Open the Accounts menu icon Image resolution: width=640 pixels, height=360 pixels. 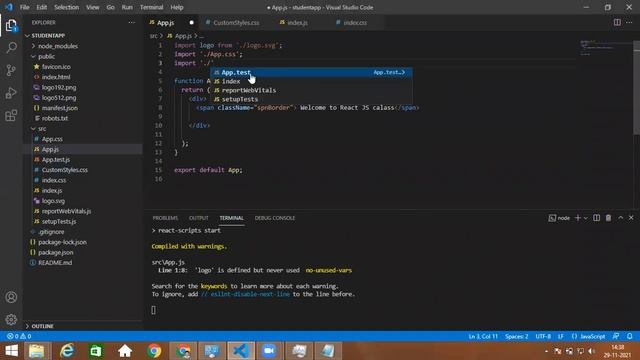pos(11,297)
